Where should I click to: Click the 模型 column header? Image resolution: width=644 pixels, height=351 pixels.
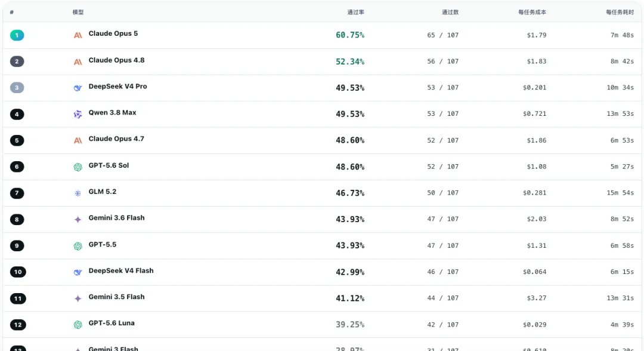tap(78, 13)
